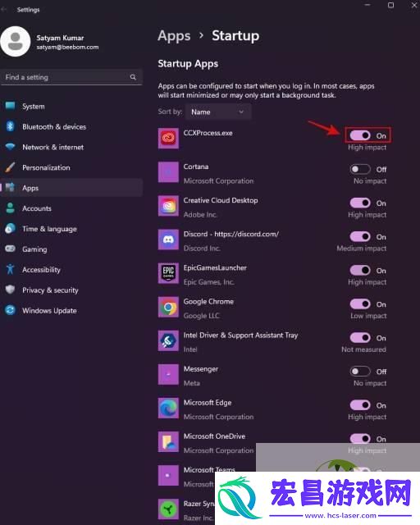
Task: Go back using the back arrow
Action: point(4,9)
